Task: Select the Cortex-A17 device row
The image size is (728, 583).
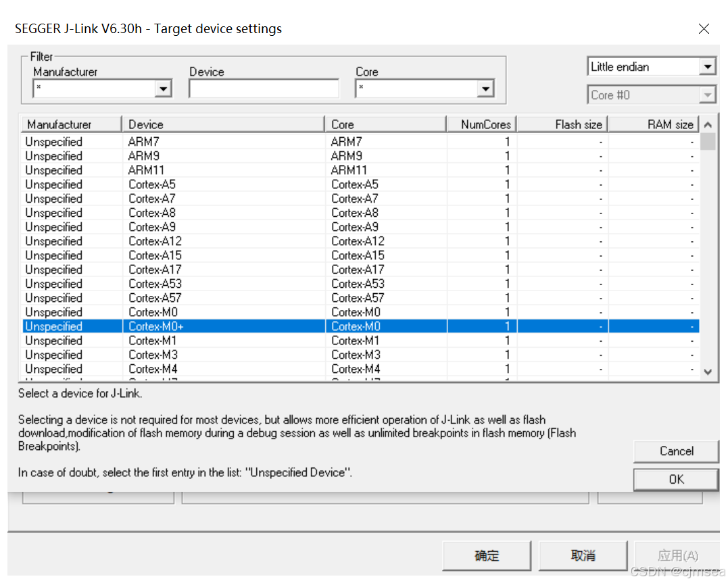Action: 361,270
